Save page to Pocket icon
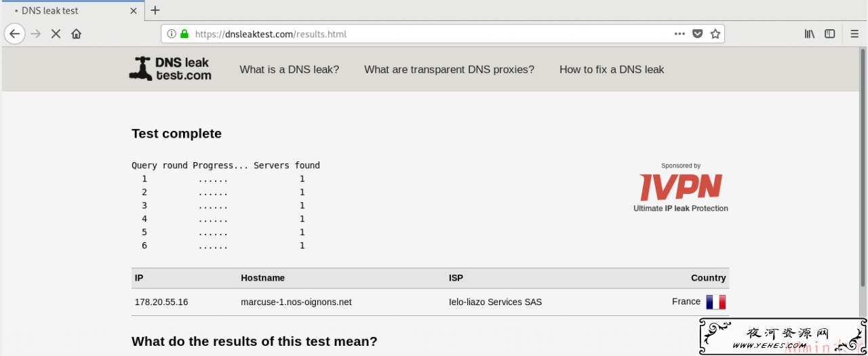868x356 pixels. coord(697,33)
